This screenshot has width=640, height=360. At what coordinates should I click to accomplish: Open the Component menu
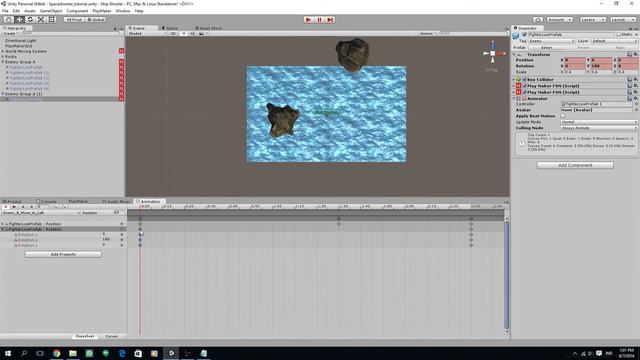coord(77,11)
